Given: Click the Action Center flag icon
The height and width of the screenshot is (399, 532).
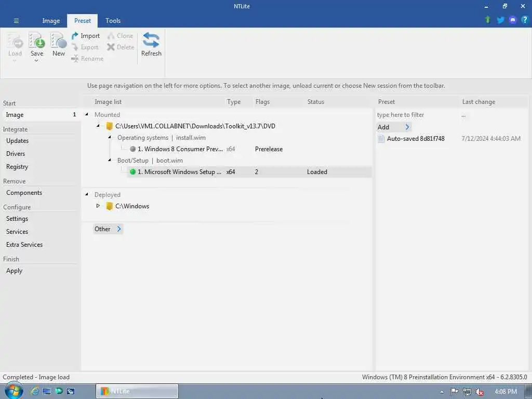Looking at the screenshot, I should point(454,392).
